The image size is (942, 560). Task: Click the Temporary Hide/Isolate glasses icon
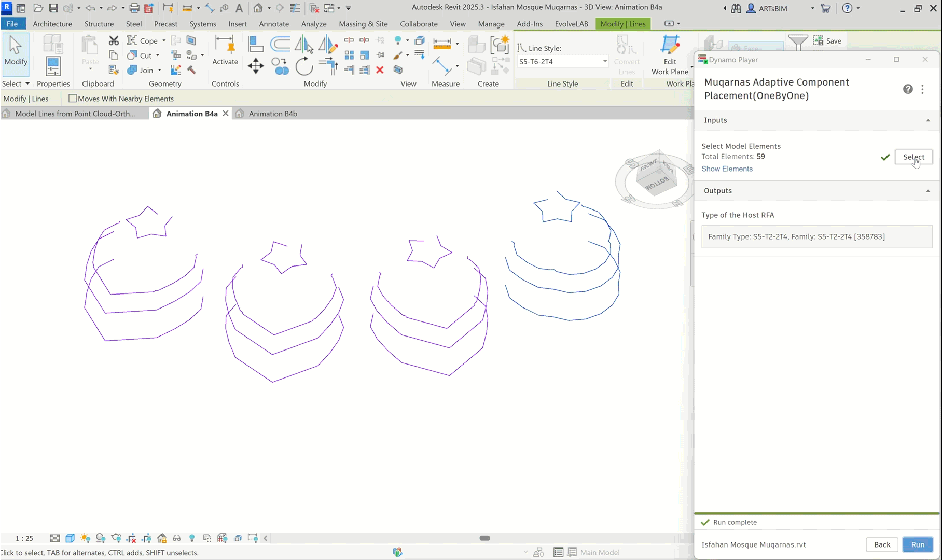177,538
